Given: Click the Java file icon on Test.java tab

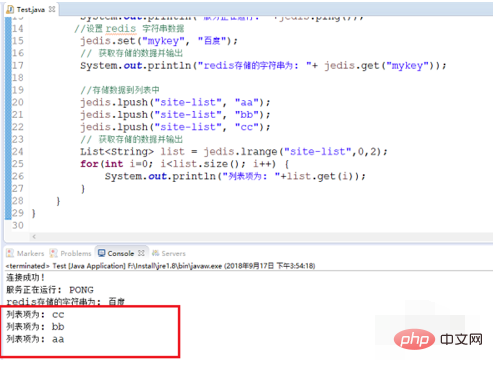Looking at the screenshot, I should [x=10, y=10].
